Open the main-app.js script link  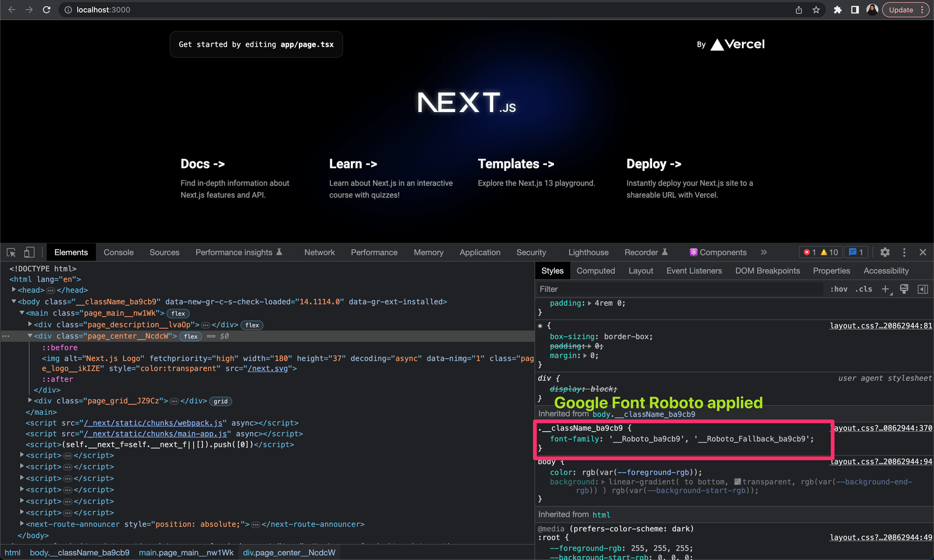(x=155, y=434)
